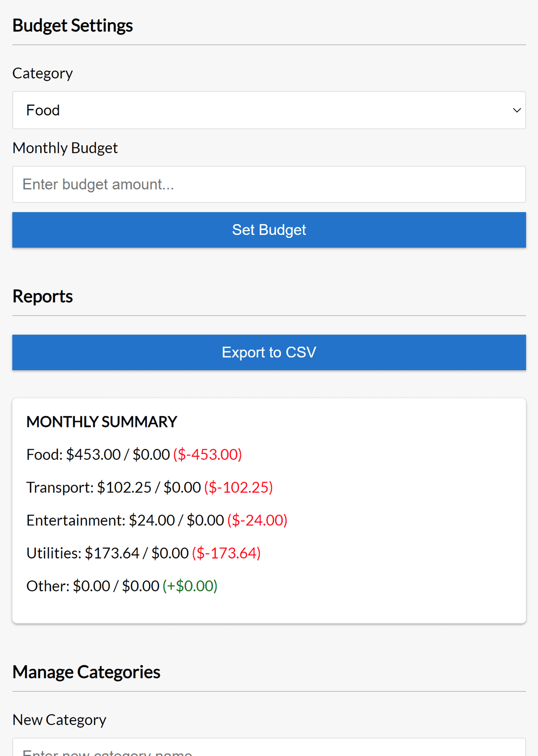Click the Monthly Budget field label
The image size is (538, 756).
tap(65, 148)
